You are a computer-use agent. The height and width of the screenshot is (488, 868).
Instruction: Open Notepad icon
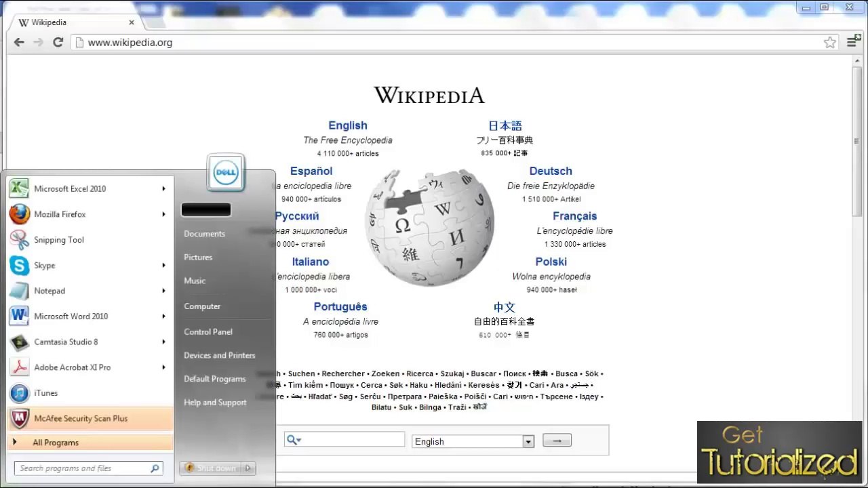pyautogui.click(x=19, y=291)
